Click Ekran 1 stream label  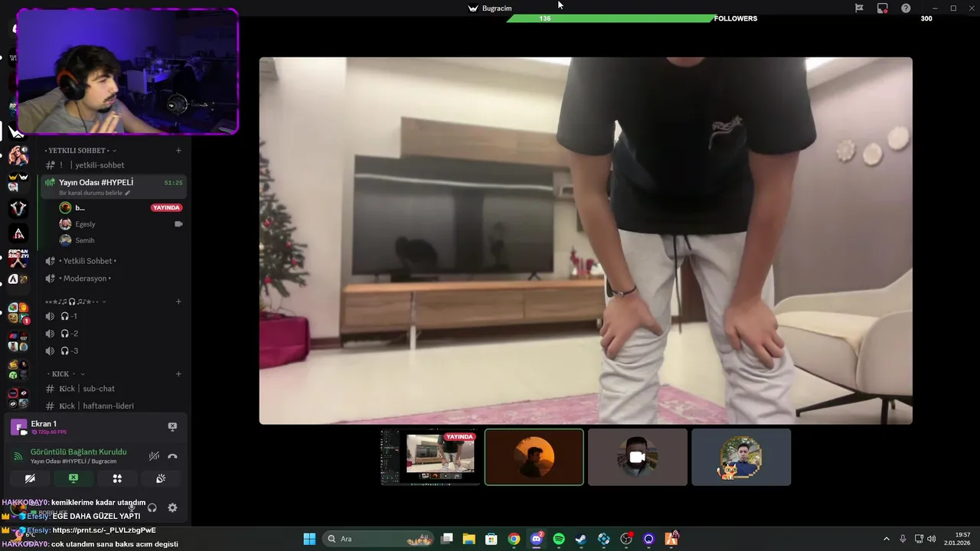click(44, 424)
